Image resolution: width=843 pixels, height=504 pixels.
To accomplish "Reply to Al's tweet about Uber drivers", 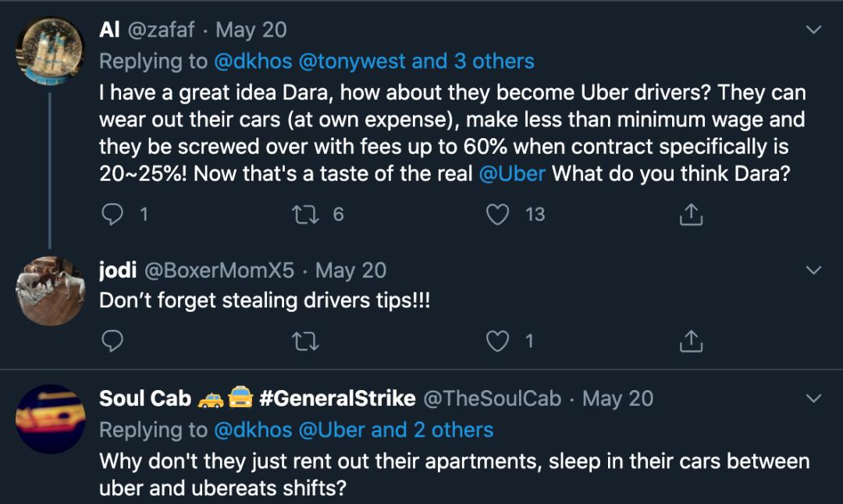I will pyautogui.click(x=114, y=215).
